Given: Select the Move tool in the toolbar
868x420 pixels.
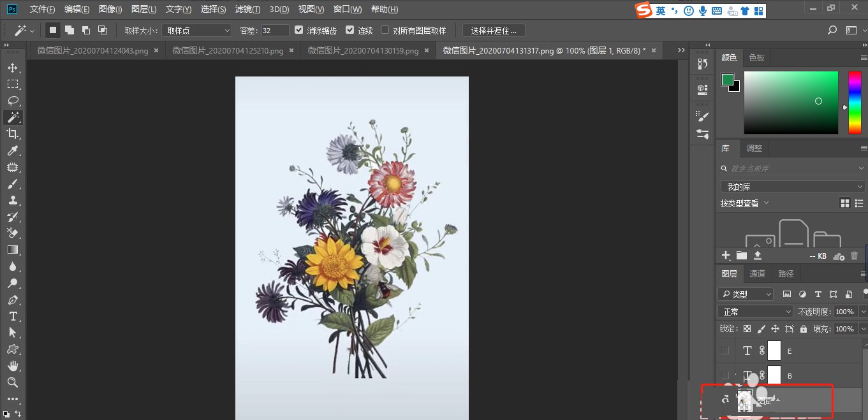Looking at the screenshot, I should pos(13,68).
